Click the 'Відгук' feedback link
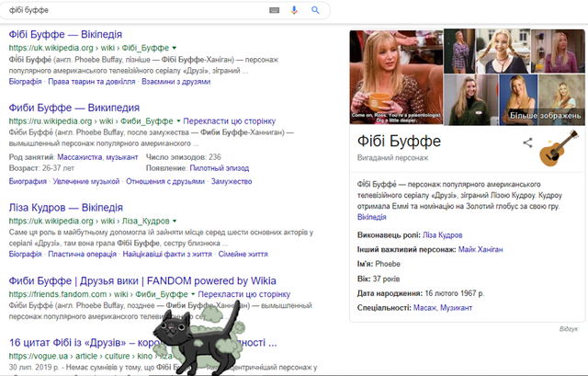The width and height of the screenshot is (588, 376). point(569,329)
